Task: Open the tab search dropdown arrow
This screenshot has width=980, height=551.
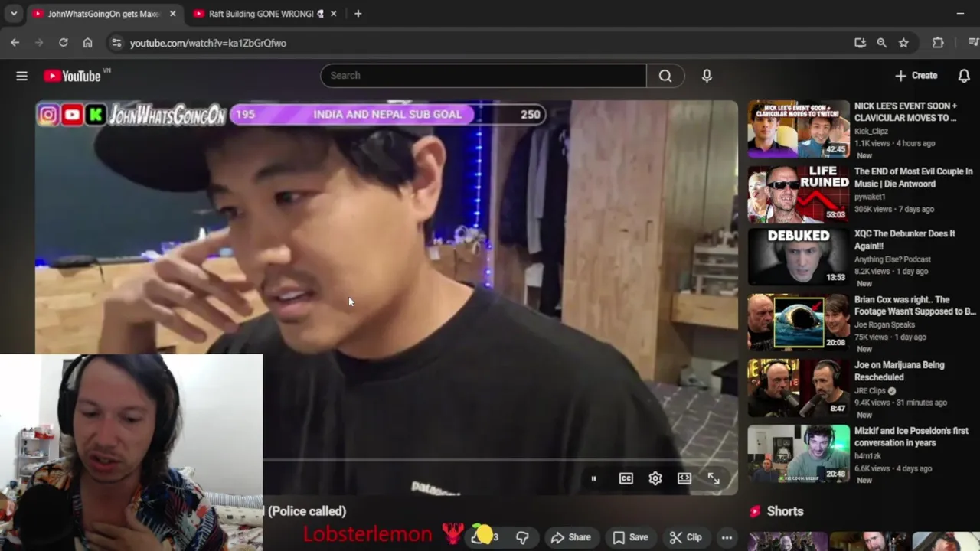Action: pyautogui.click(x=13, y=14)
